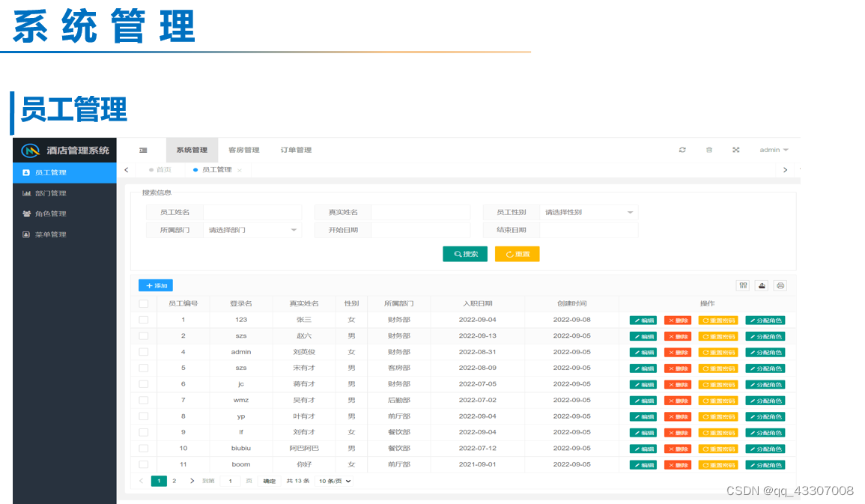Screen dimensions: 865x504
Task: Click 编辑 for employee 张三
Action: (643, 321)
